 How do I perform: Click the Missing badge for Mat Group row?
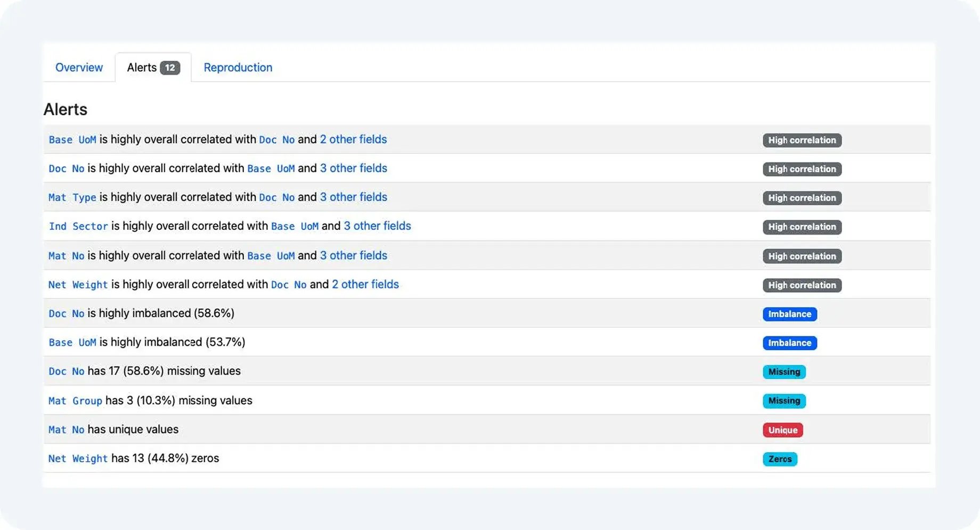click(784, 401)
